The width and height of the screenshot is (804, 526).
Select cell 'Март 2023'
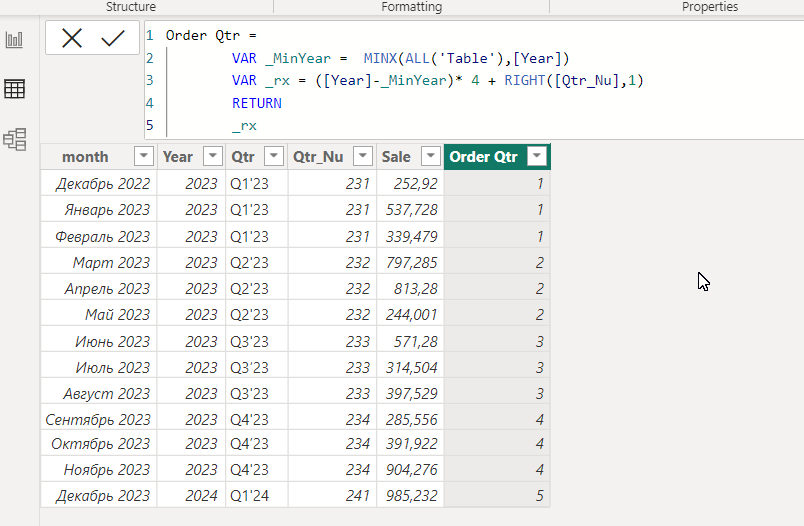click(x=99, y=262)
